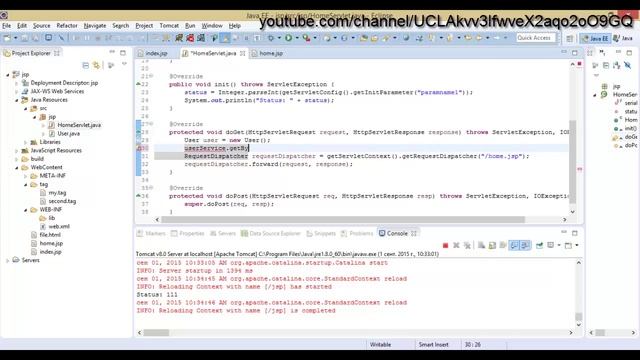The height and width of the screenshot is (360, 640).
Task: Collapse the WebContent folder node
Action: pyautogui.click(x=17, y=167)
